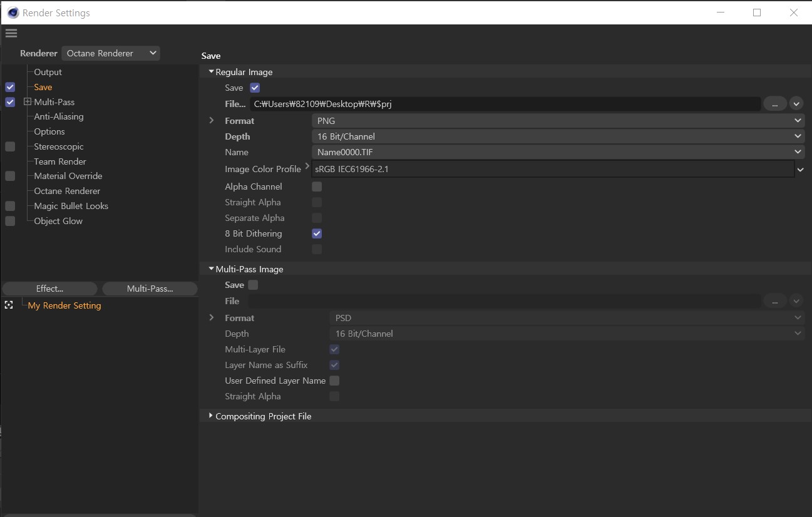812x517 pixels.
Task: Open the path token arrow beside Multi-Pass File
Action: pos(796,301)
